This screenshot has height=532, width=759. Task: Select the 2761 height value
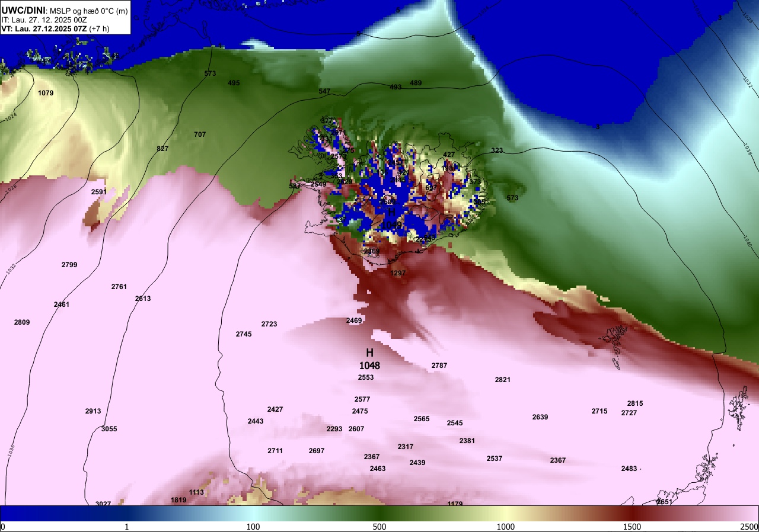(x=119, y=287)
